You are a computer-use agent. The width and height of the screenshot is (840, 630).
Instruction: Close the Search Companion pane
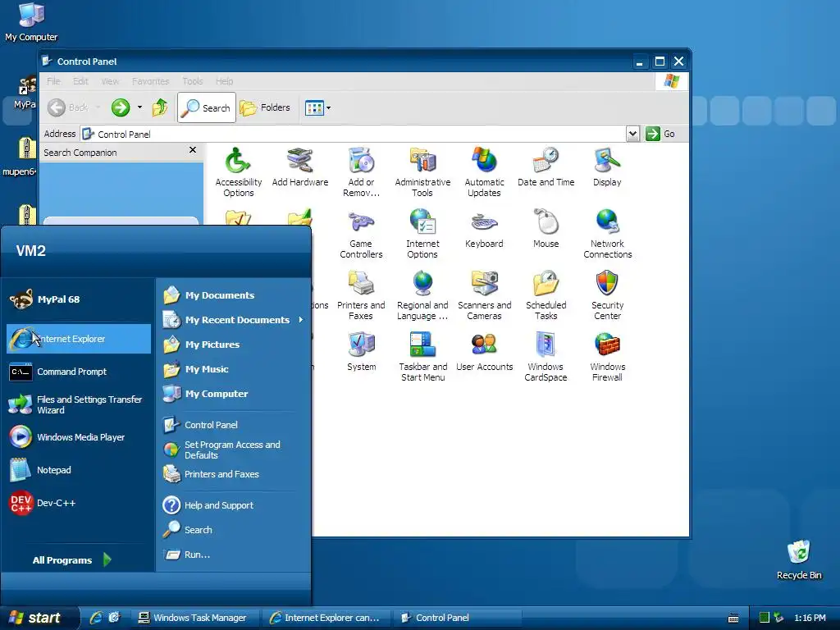pyautogui.click(x=192, y=150)
